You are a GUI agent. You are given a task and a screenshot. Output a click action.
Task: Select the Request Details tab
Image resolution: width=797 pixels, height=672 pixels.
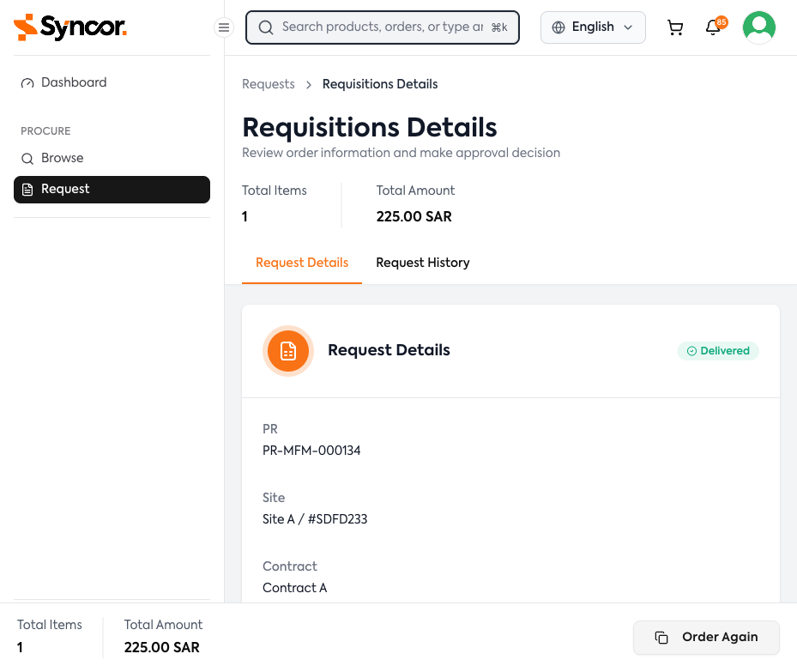302,263
